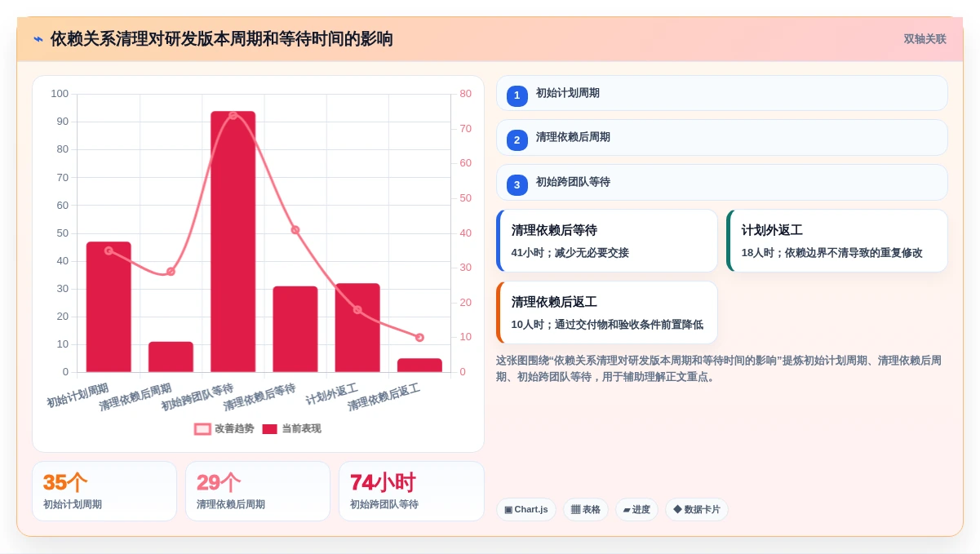Click x-axis label 计划外返工
This screenshot has height=554, width=980.
coord(332,395)
